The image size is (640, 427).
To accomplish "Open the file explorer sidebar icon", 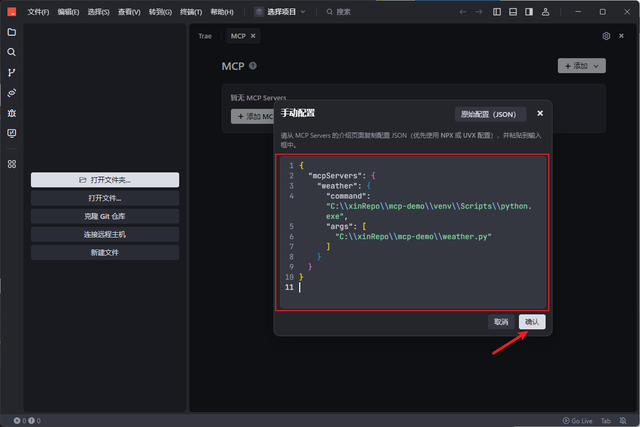I will (12, 32).
